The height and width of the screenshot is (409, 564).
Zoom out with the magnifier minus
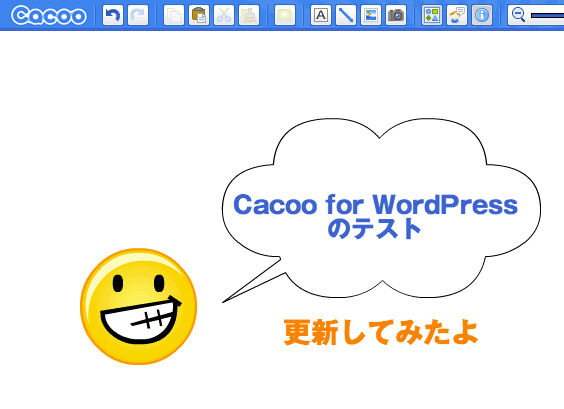518,15
